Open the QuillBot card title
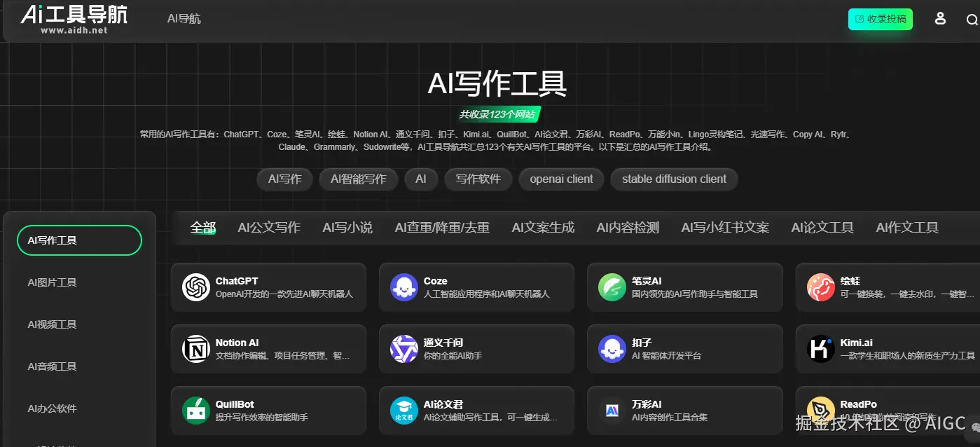The width and height of the screenshot is (980, 447). click(235, 404)
